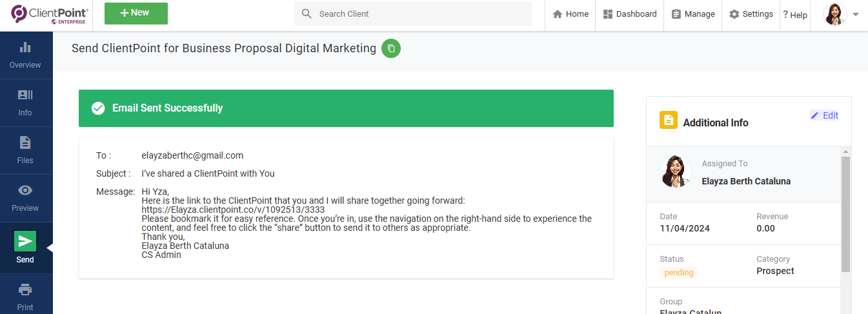Image resolution: width=868 pixels, height=314 pixels.
Task: Click the Search Client input field
Action: click(413, 14)
